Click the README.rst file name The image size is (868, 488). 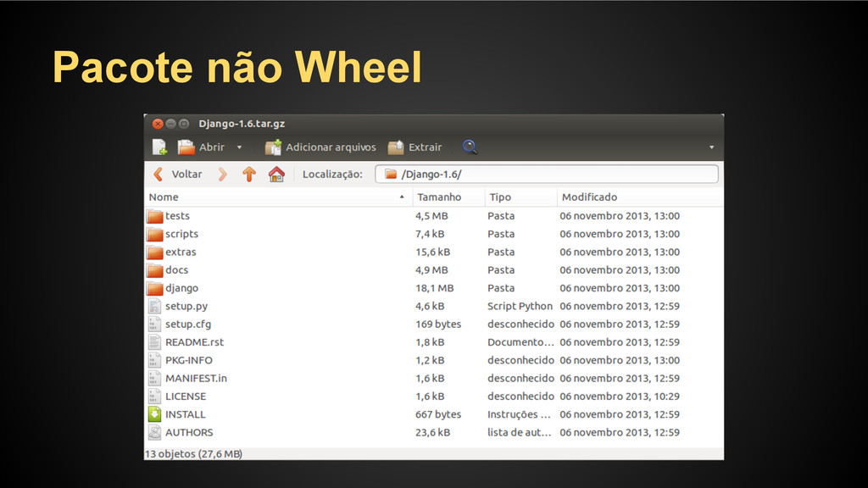(194, 342)
